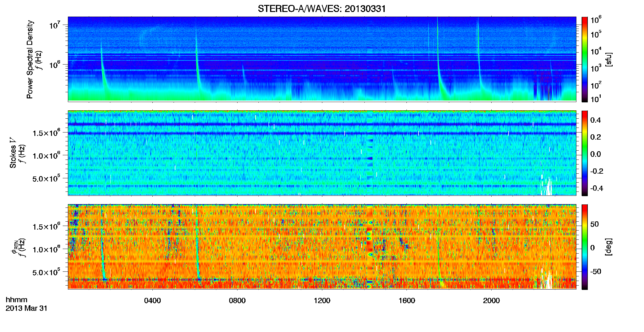This screenshot has height=332, width=644.
Task: Click the 0800 time axis label
Action: (x=237, y=301)
